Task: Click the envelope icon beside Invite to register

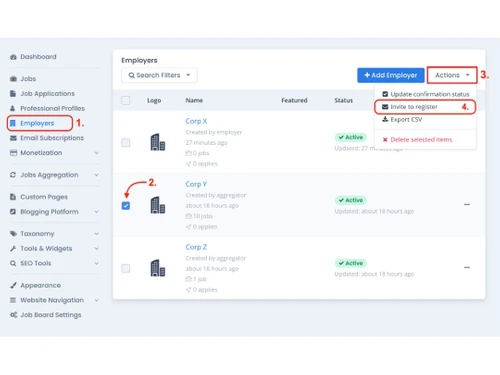Action: point(385,107)
